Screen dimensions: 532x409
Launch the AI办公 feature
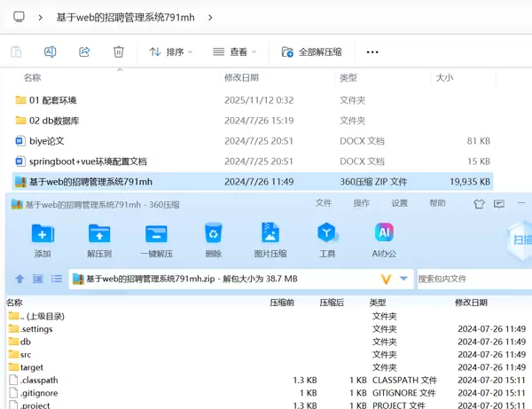click(x=385, y=234)
